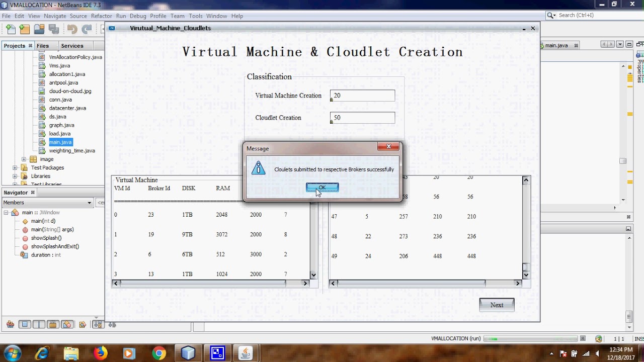Close the main.java editor tab

576,46
